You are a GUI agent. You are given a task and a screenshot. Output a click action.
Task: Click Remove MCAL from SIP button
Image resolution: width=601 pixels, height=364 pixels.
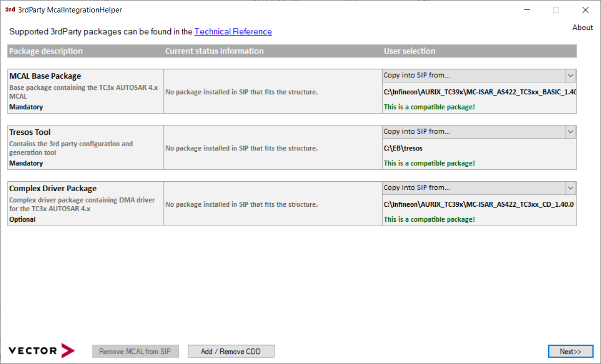[135, 352]
